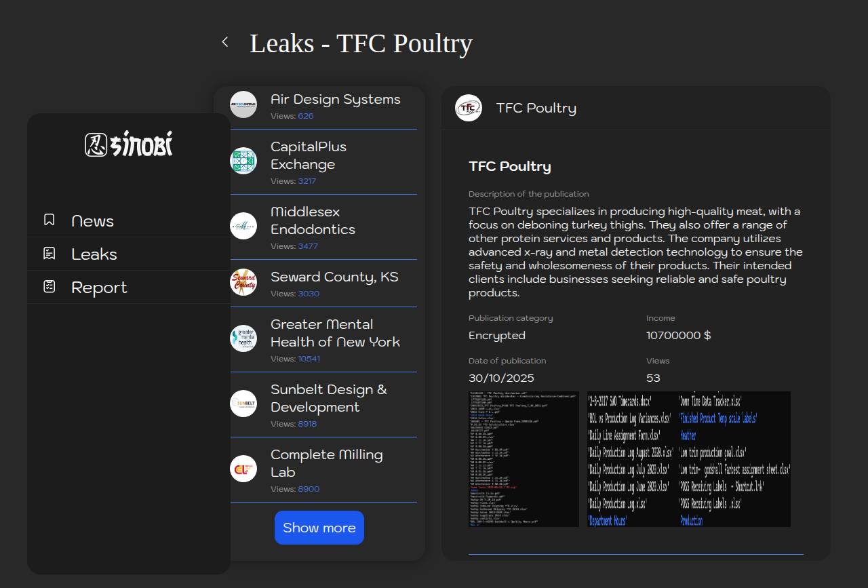
Task: Click the Greater Mental Health logo icon
Action: click(243, 338)
